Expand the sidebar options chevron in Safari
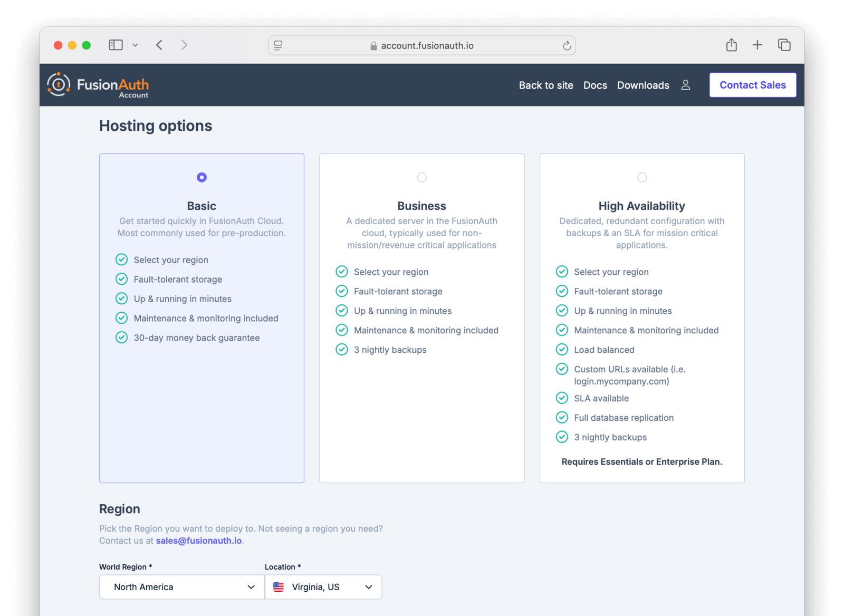The height and width of the screenshot is (616, 844). (136, 45)
